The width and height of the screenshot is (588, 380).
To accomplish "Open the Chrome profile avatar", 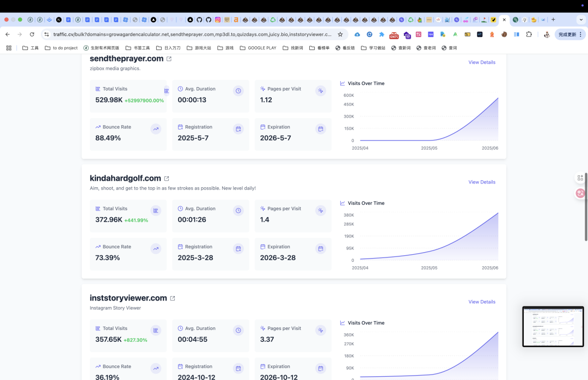I will [x=547, y=34].
